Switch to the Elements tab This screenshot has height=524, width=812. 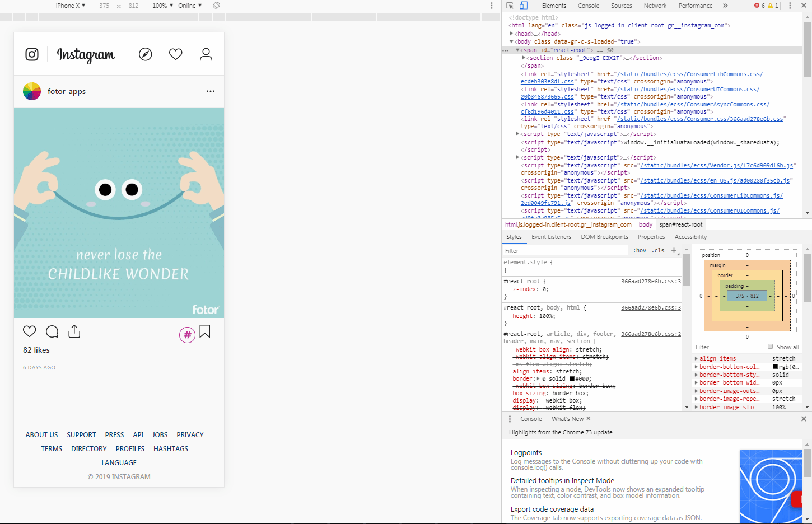click(554, 6)
